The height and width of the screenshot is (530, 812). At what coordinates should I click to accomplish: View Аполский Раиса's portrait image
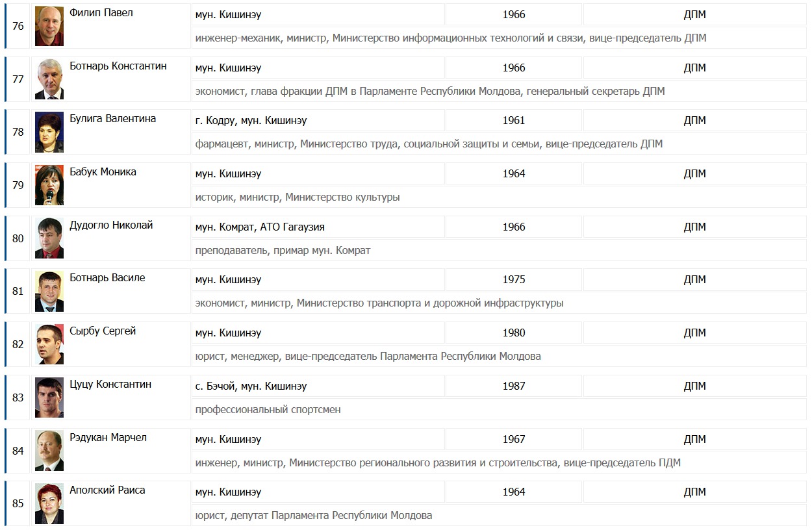pos(49,503)
